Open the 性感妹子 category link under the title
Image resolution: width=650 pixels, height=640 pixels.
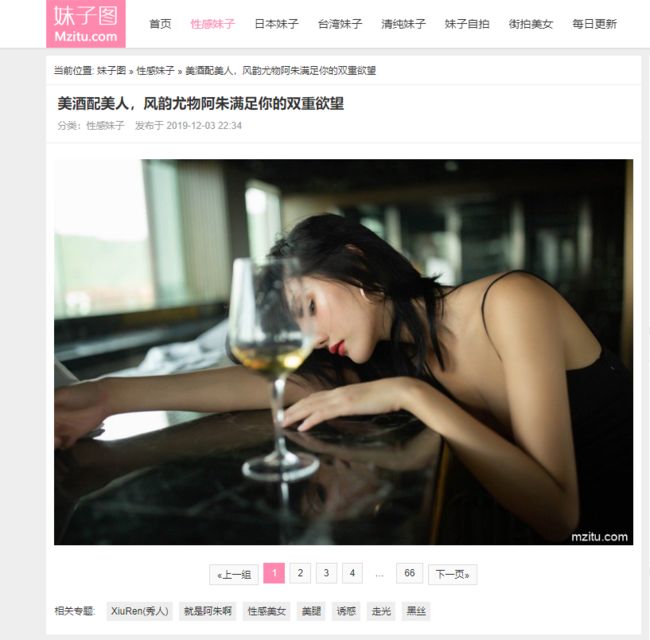click(x=105, y=126)
